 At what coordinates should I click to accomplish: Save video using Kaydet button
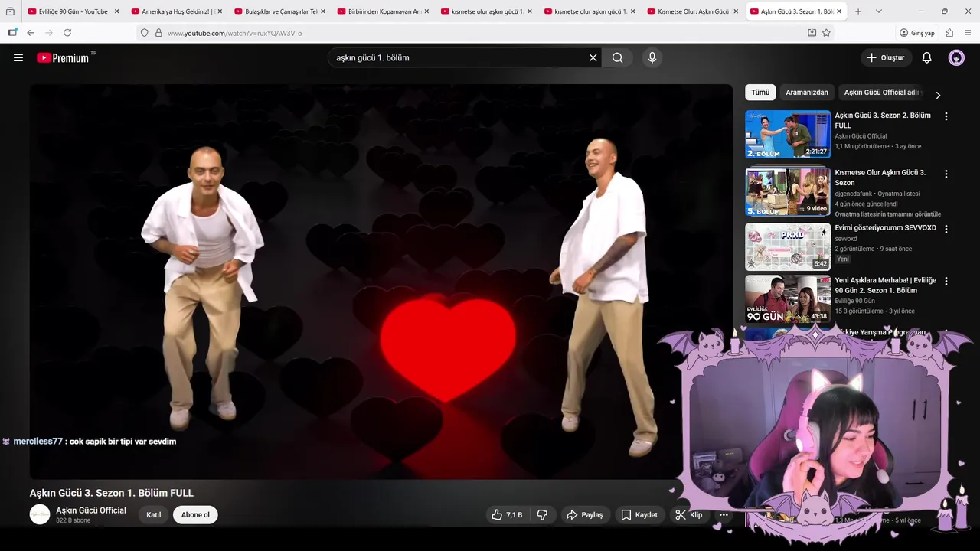639,515
